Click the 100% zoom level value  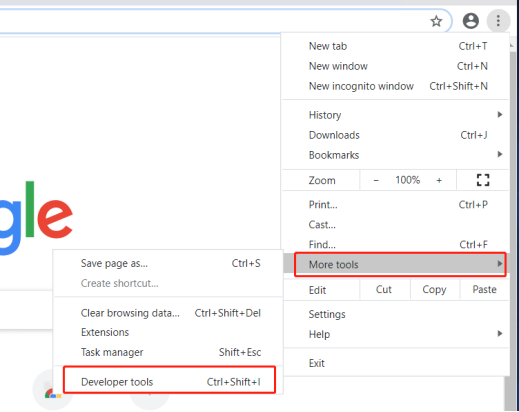pyautogui.click(x=407, y=180)
